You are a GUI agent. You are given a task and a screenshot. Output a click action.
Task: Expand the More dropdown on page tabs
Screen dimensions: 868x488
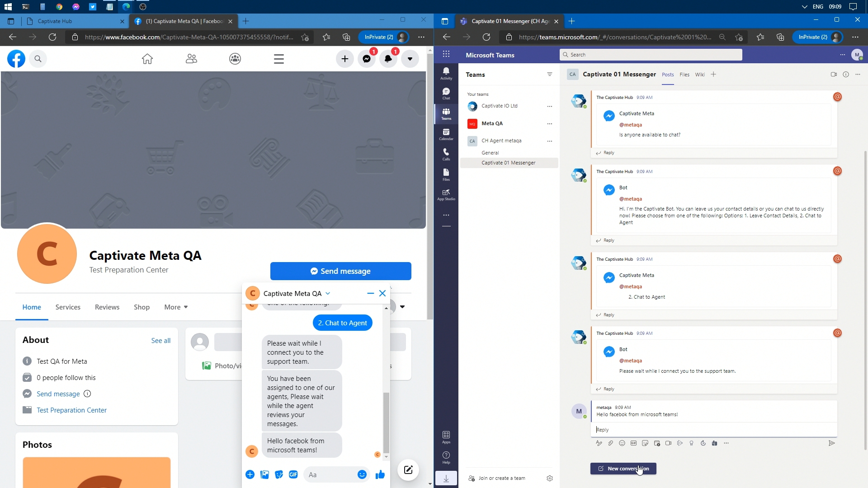click(176, 307)
